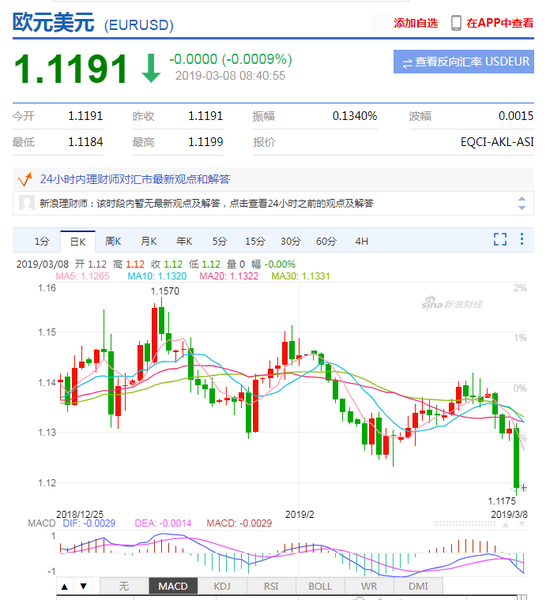Click the 2019/3/8 end date label

click(x=509, y=514)
